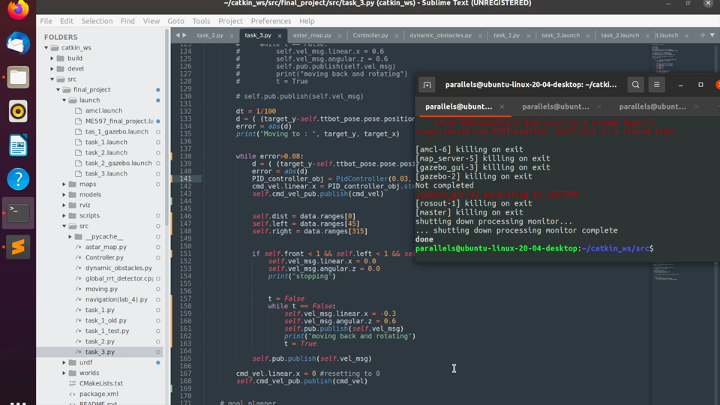This screenshot has height=405, width=720.
Task: Go to the previous tab with left arrow
Action: (177, 35)
